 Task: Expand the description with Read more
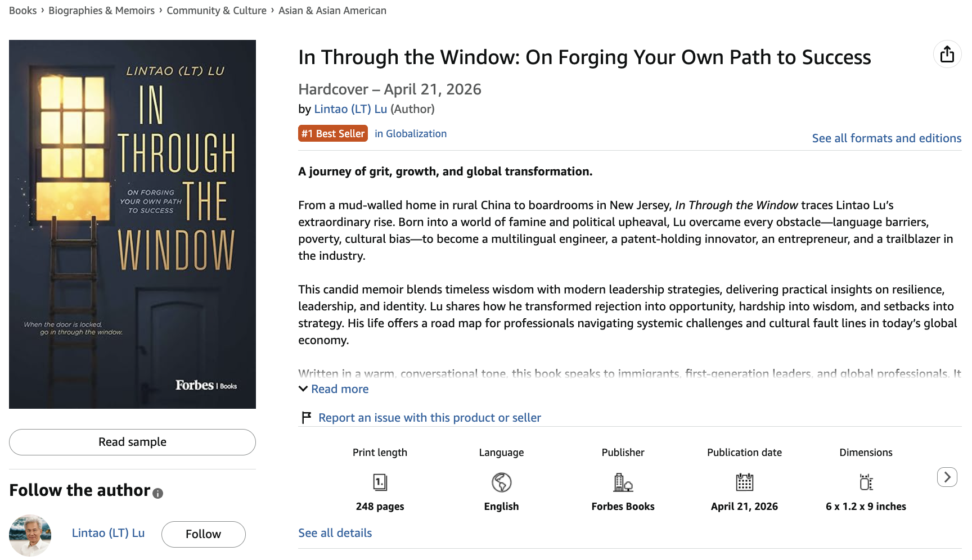pos(340,389)
